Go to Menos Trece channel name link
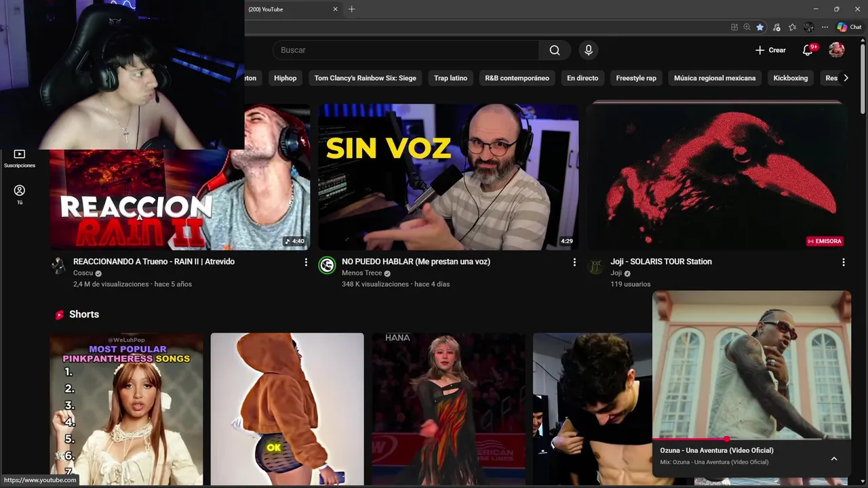Image resolution: width=868 pixels, height=488 pixels. click(362, 273)
